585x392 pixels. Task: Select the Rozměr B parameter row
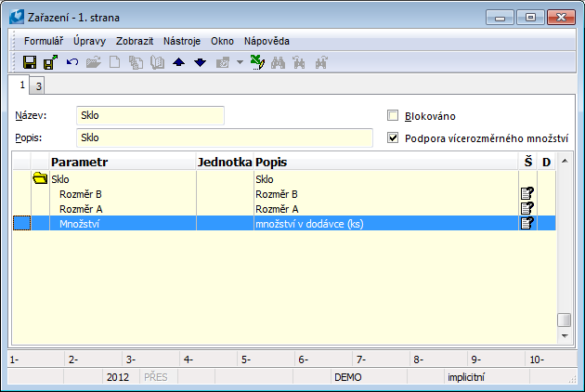[284, 194]
